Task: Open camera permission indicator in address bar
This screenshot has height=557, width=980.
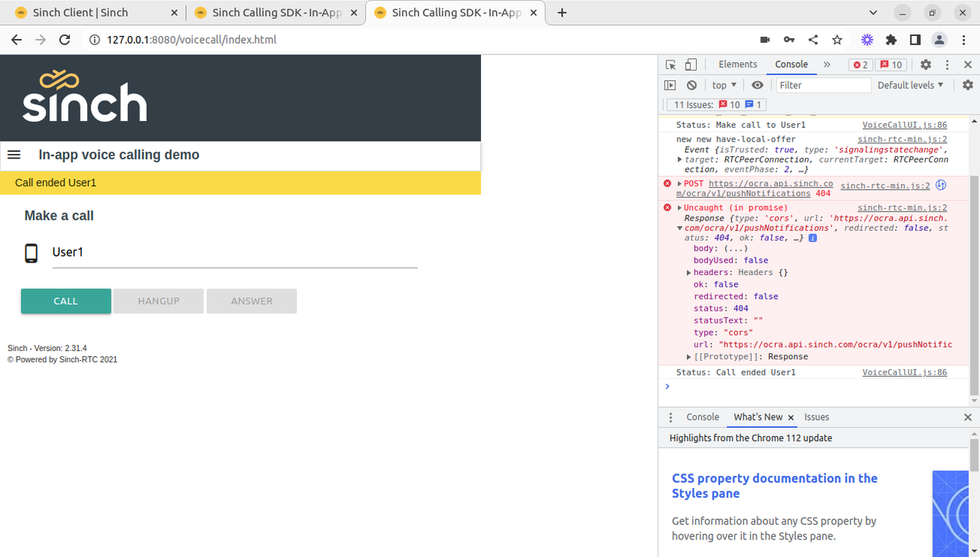Action: tap(764, 40)
